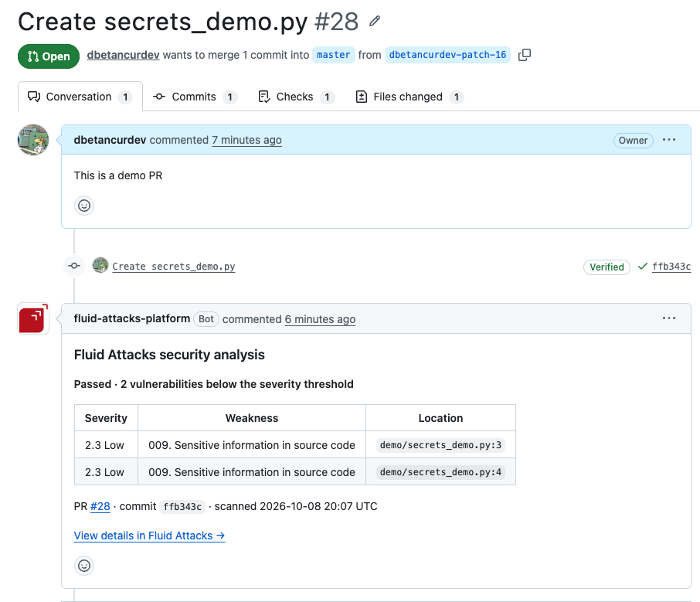Image resolution: width=700 pixels, height=602 pixels.
Task: Open the master base branch link
Action: 334,55
